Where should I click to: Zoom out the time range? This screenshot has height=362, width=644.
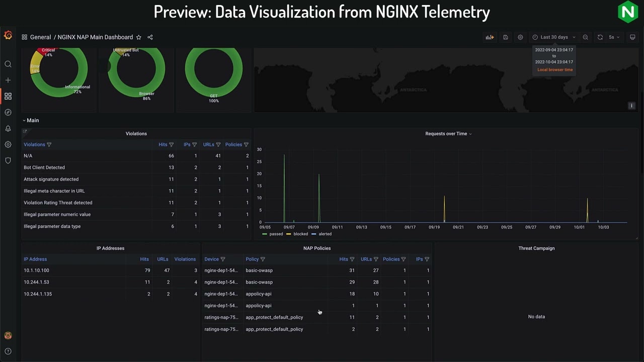pos(585,37)
